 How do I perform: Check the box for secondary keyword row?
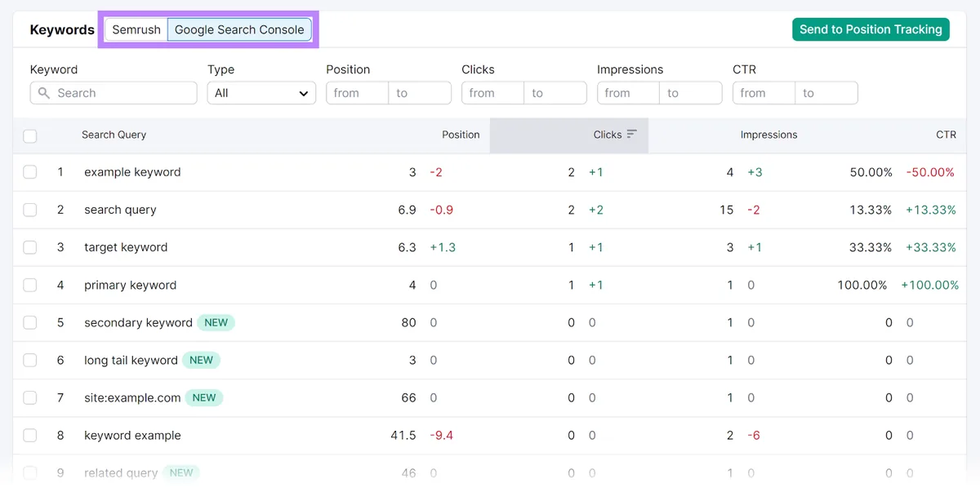pos(30,322)
